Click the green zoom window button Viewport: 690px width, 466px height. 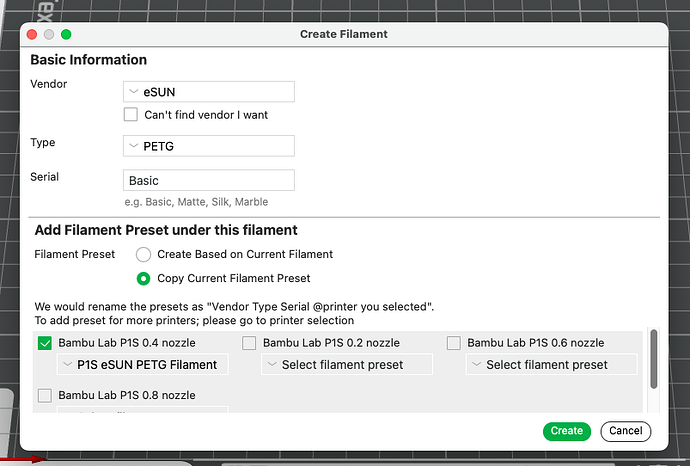pos(66,34)
